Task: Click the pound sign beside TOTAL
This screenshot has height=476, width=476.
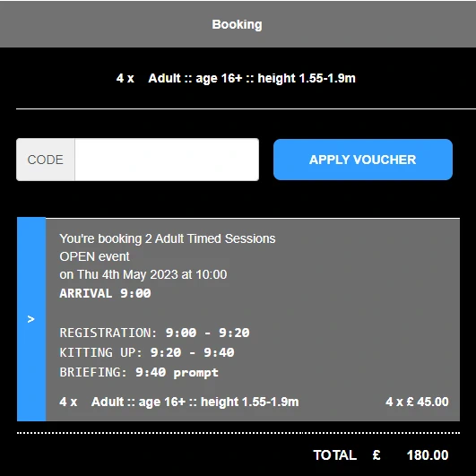Action: (376, 455)
